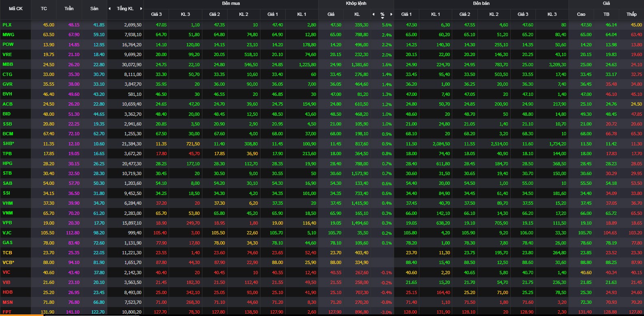644x316 pixels.
Task: Open stock symbol STB
Action: point(7,173)
